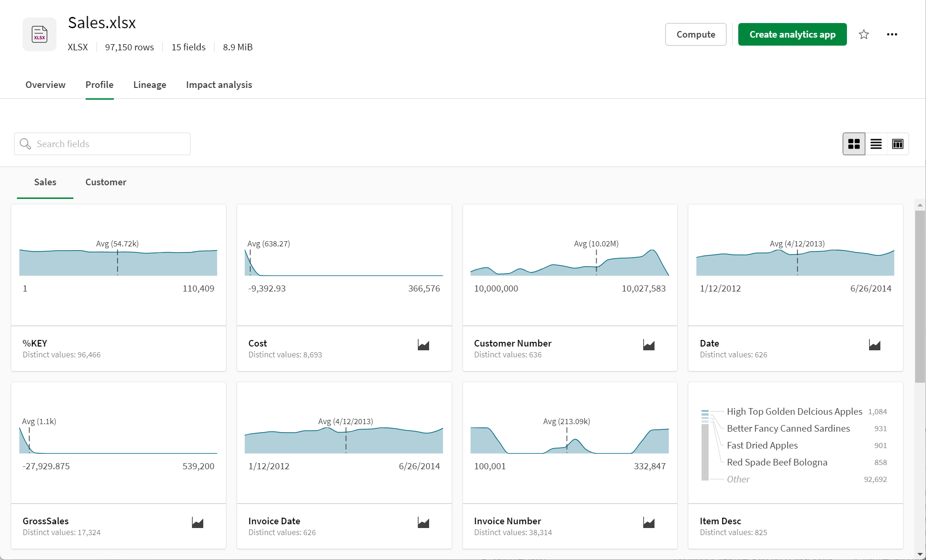Click the Cost field histogram icon

(423, 345)
